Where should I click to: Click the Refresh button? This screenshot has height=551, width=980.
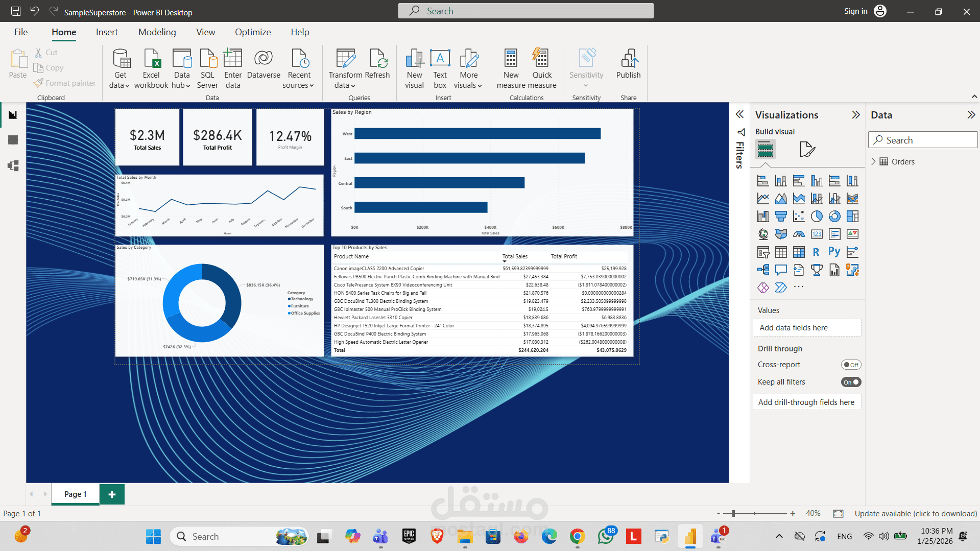tap(377, 64)
